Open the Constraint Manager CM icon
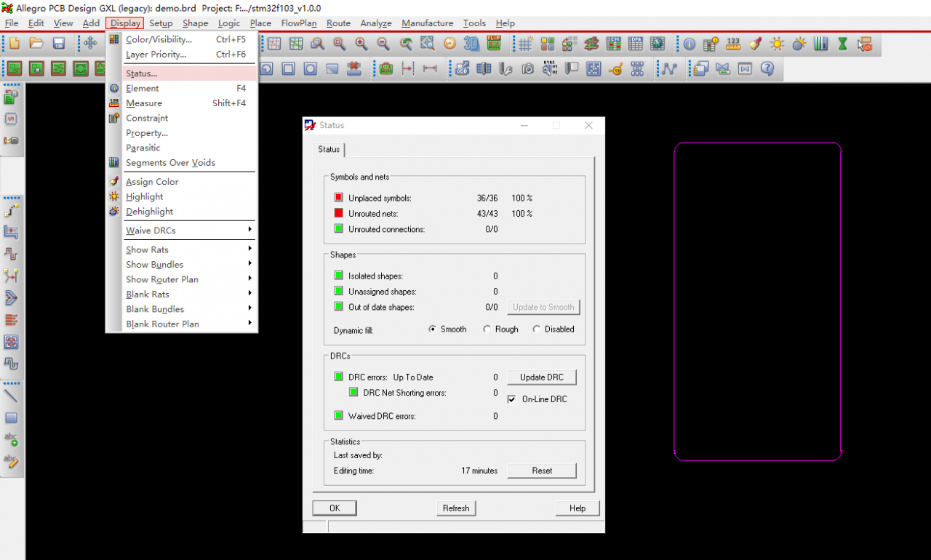 pos(613,44)
